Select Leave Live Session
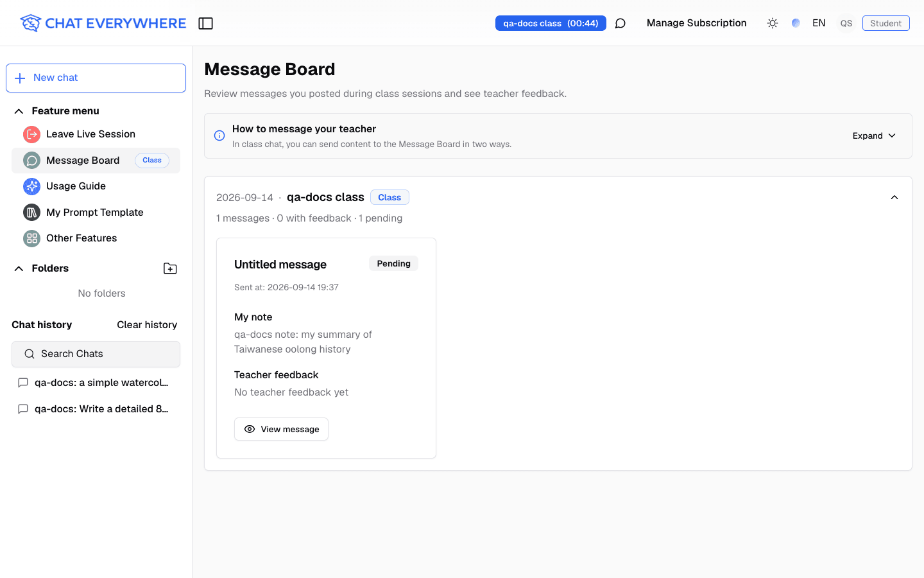The width and height of the screenshot is (924, 578). (96, 134)
